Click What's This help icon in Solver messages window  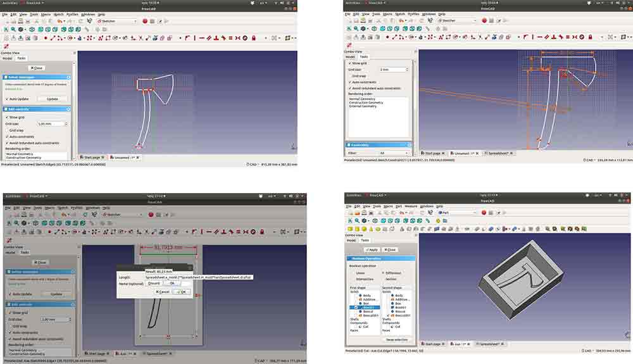[x=90, y=21]
